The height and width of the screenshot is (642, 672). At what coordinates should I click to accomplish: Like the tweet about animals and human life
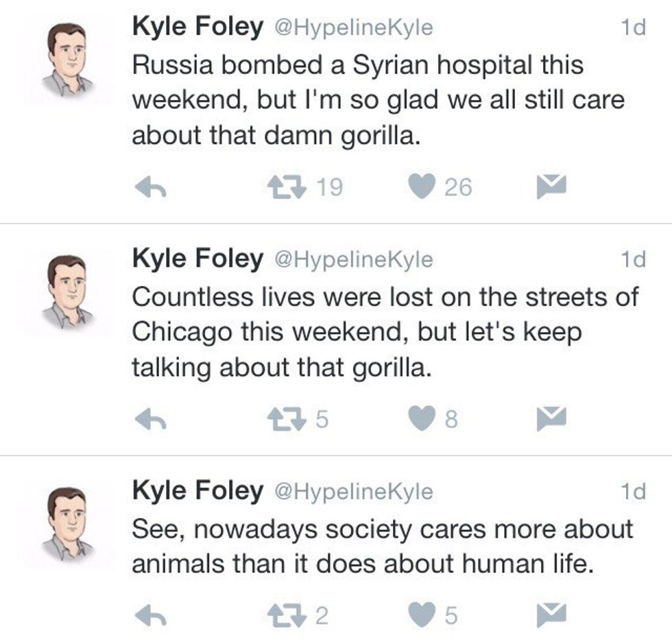click(421, 615)
